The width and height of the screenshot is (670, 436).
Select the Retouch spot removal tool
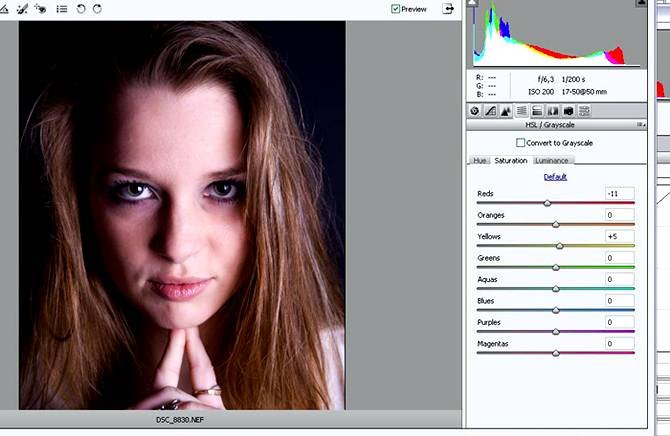pos(21,9)
